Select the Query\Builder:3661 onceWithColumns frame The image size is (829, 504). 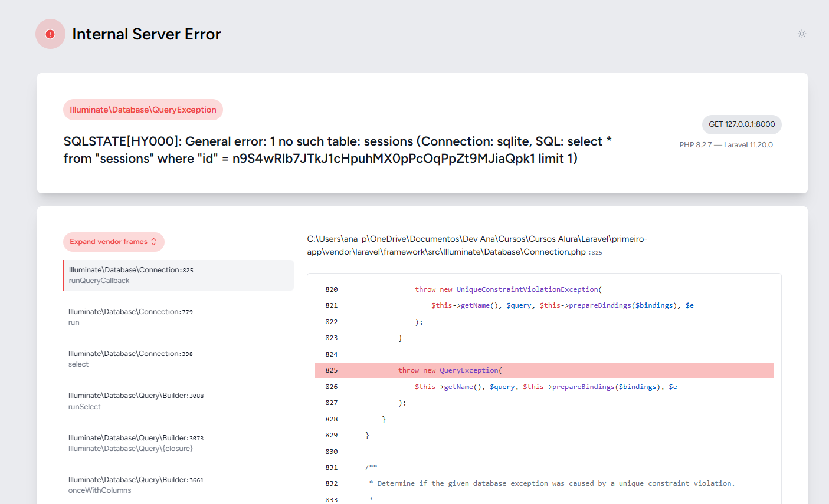point(178,485)
